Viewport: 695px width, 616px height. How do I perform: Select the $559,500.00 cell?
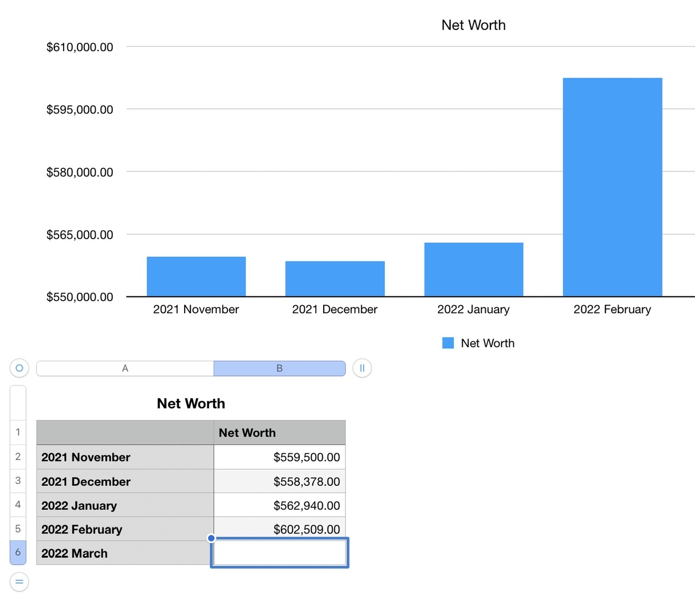pos(279,457)
